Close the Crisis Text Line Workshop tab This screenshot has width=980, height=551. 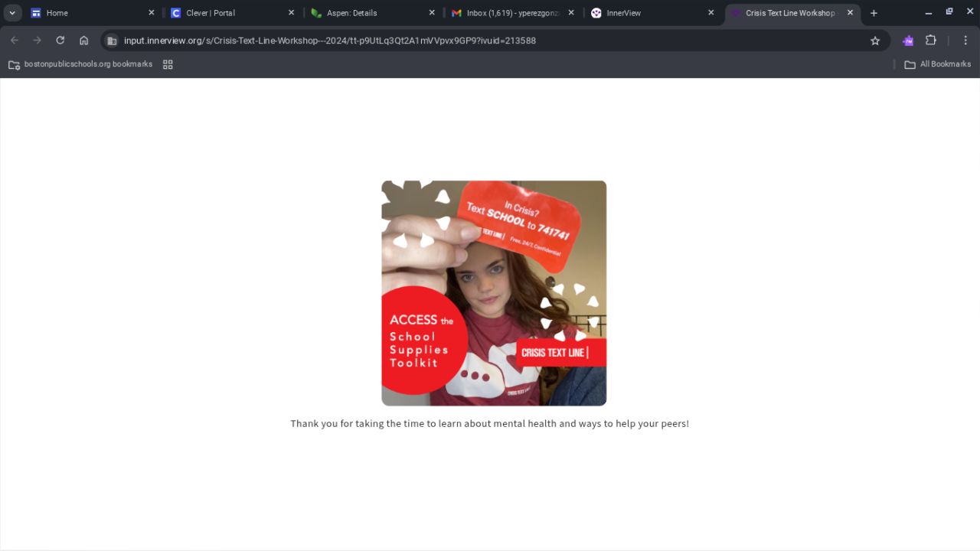click(850, 13)
